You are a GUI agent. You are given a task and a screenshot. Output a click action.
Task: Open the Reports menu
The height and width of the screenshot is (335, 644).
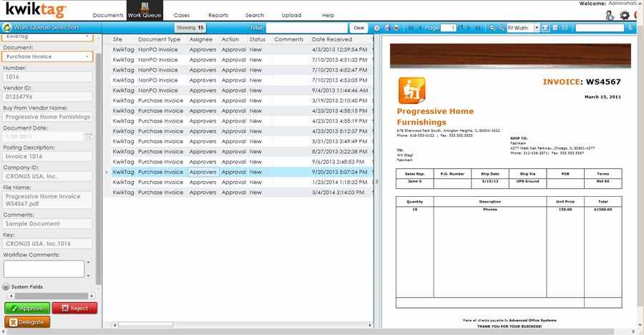(x=218, y=15)
